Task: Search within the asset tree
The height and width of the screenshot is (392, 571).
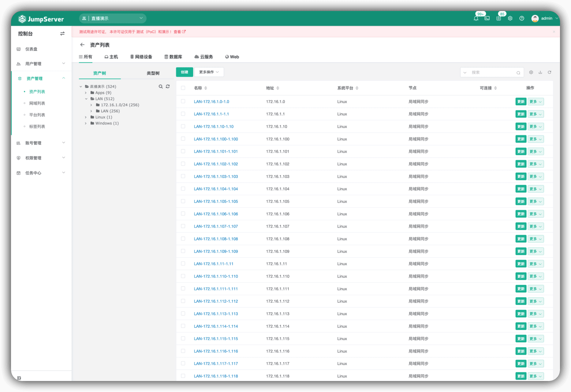Action: (161, 87)
